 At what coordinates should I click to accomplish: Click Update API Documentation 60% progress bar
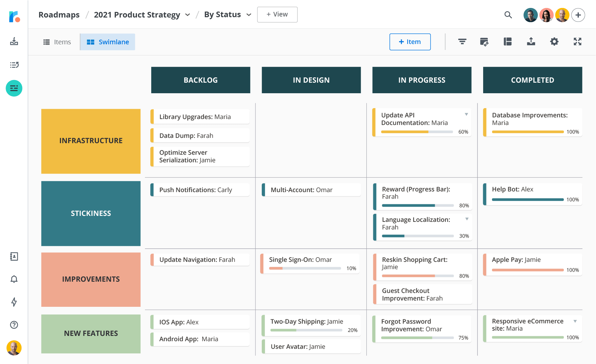(417, 132)
